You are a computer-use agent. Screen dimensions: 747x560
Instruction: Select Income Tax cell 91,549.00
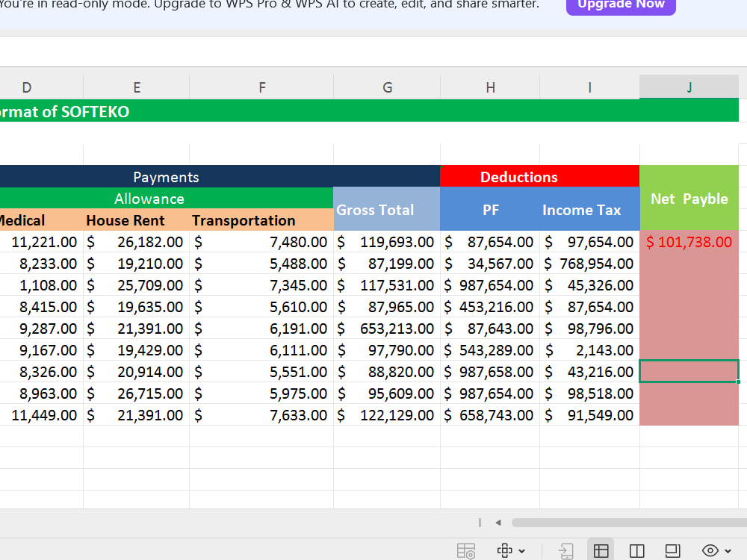pyautogui.click(x=589, y=414)
